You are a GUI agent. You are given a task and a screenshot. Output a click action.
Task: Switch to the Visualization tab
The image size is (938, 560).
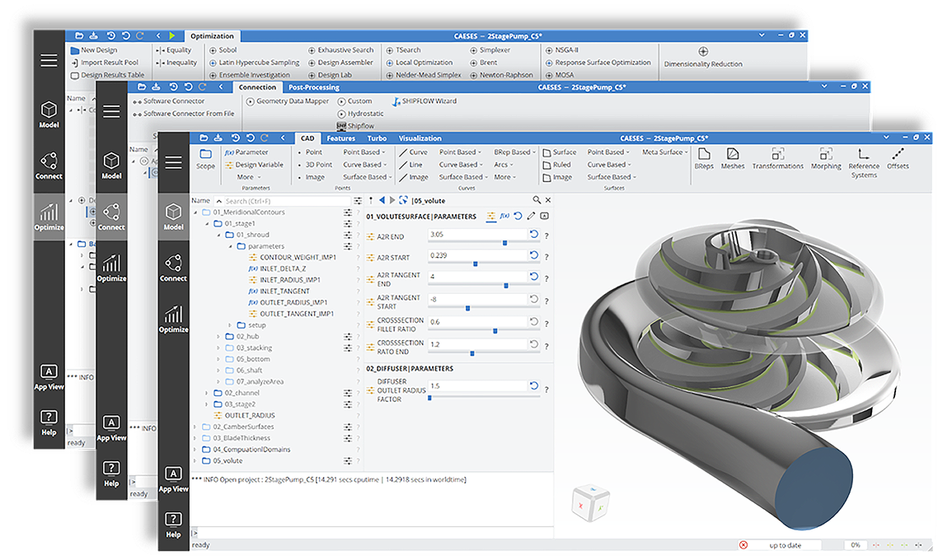point(420,138)
